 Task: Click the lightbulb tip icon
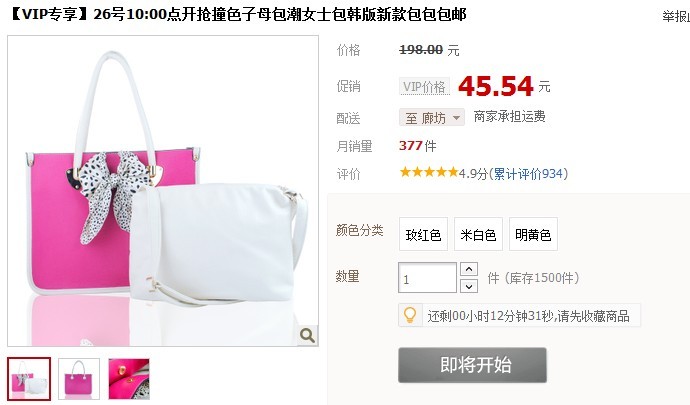point(410,315)
